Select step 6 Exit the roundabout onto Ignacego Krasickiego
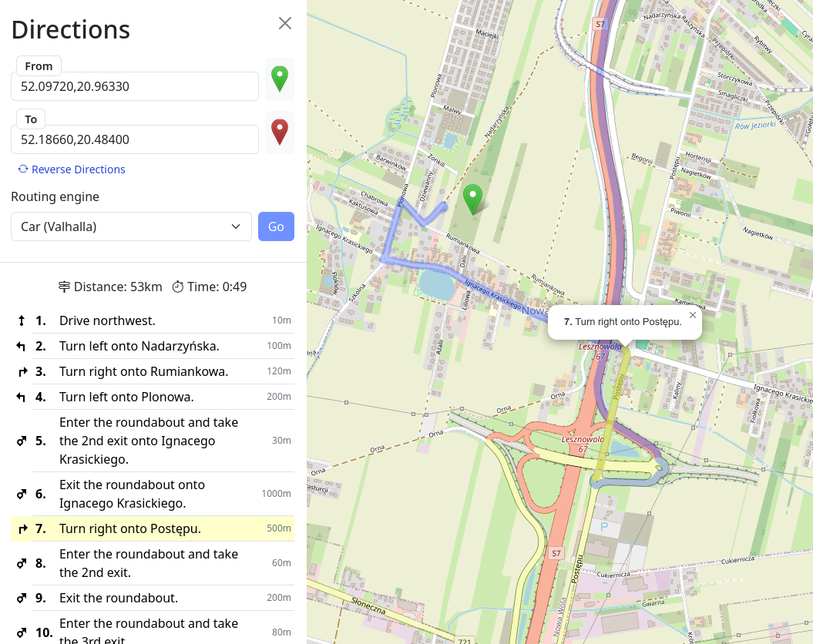This screenshot has height=644, width=813. pos(132,494)
